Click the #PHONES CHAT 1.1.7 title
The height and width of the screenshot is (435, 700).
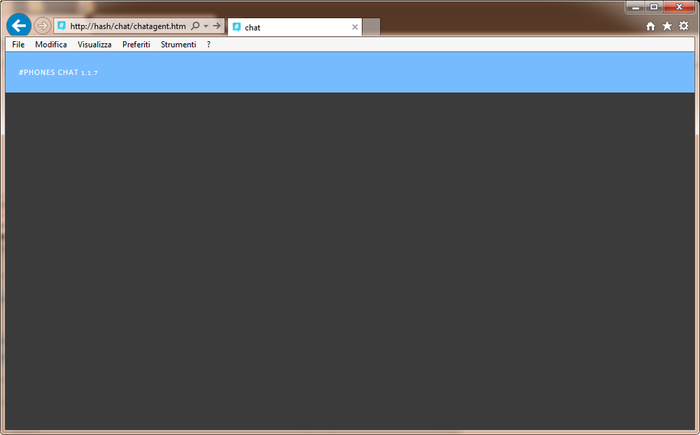coord(58,72)
